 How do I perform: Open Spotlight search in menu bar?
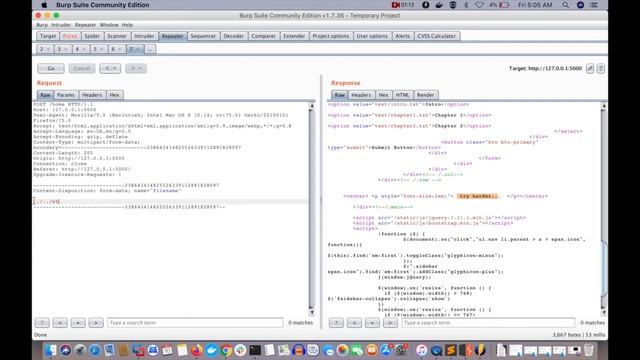(x=565, y=5)
